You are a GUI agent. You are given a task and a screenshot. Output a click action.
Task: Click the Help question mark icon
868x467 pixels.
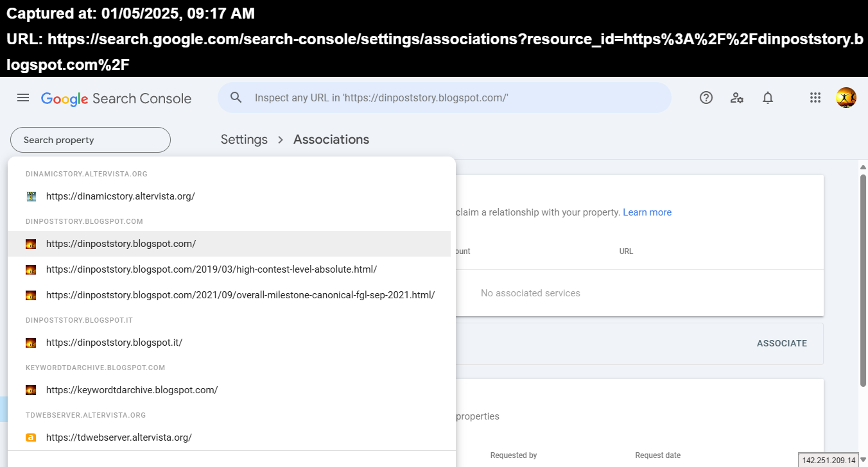coord(706,98)
